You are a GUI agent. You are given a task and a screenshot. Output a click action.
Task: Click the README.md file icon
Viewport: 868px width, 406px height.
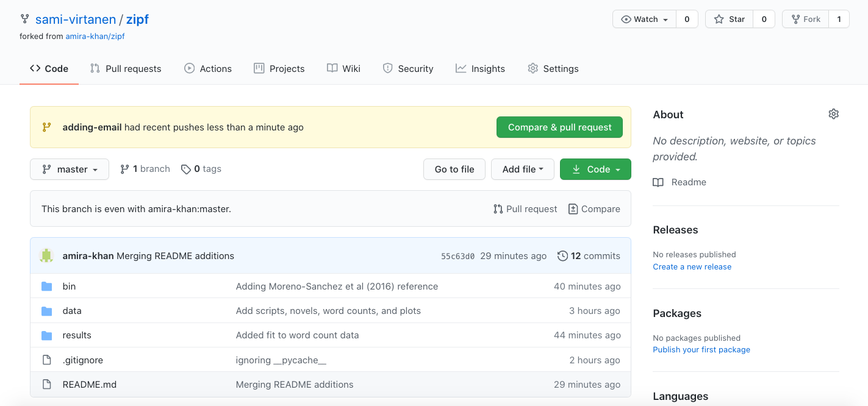click(x=46, y=385)
